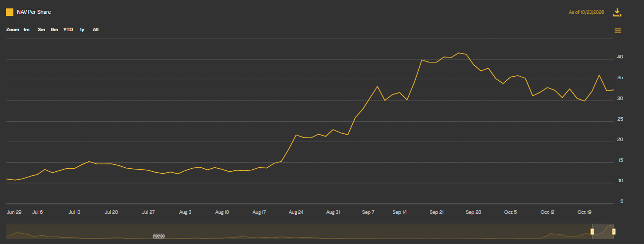Click the y-axis value 20

[619, 140]
